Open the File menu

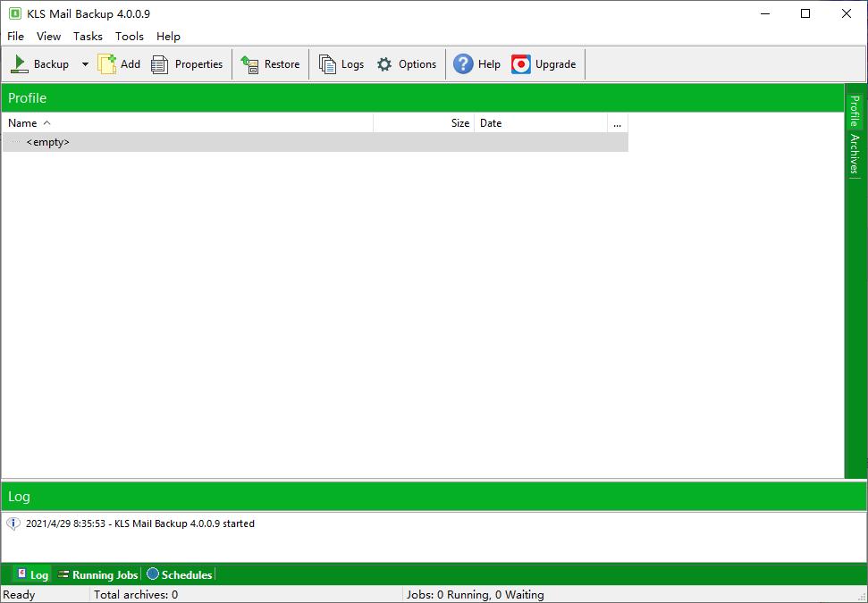[15, 36]
